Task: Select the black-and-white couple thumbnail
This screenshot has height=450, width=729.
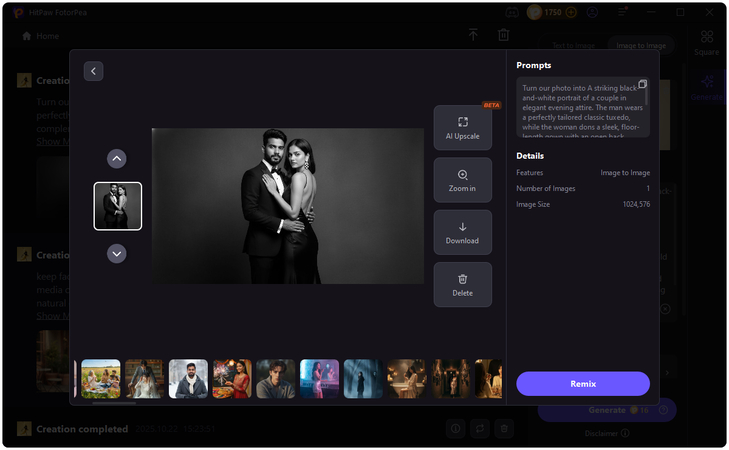Action: 118,206
